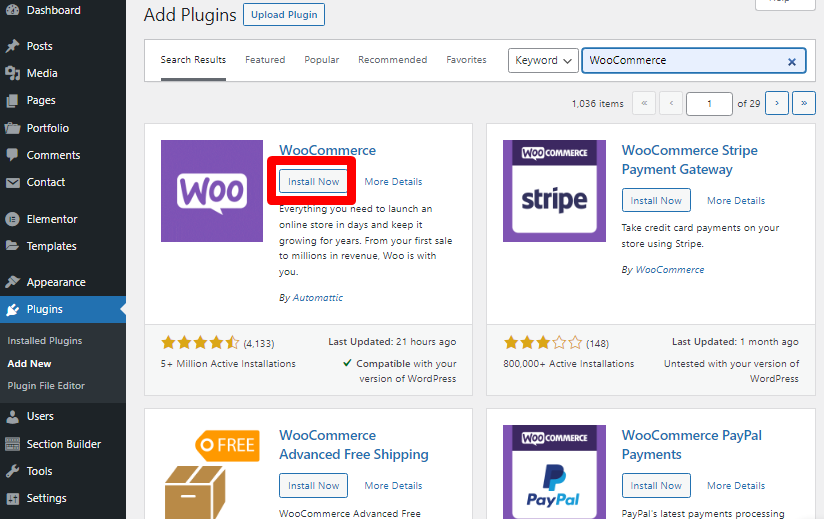Click the Posts pushpin icon

12,46
